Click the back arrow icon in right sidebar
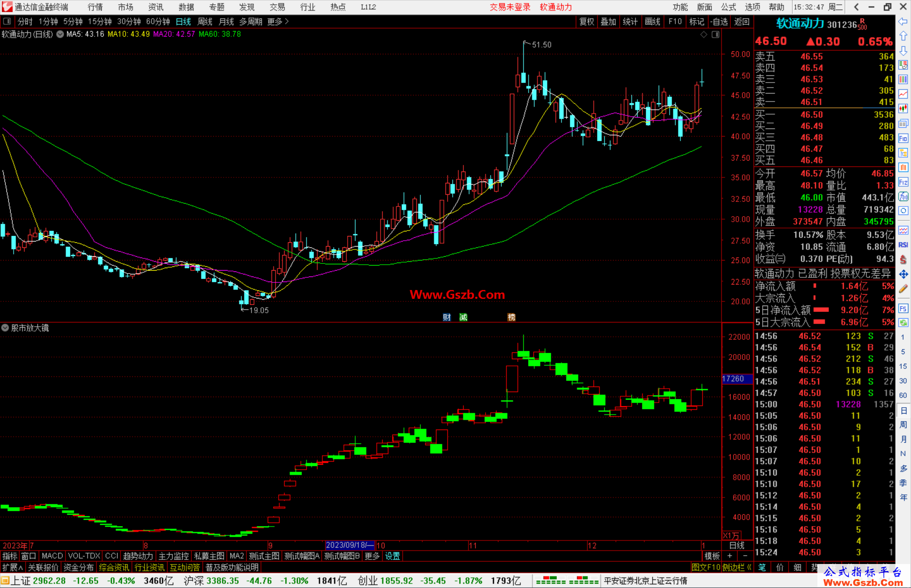 click(x=903, y=21)
